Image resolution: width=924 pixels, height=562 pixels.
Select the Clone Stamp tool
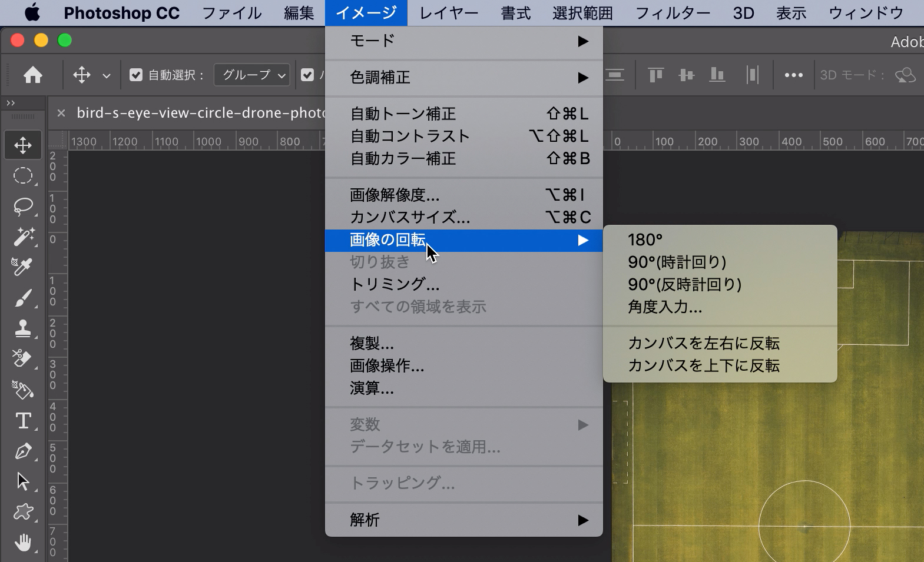point(23,328)
